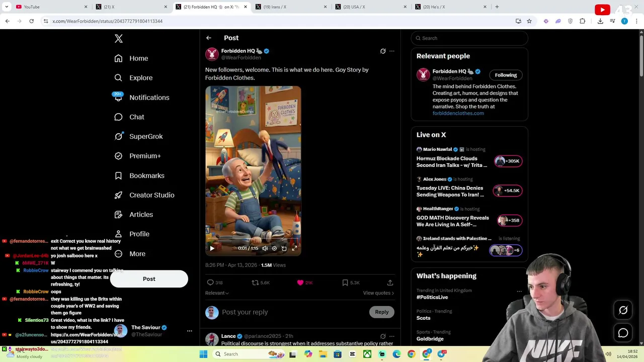Switch to the Irans / X tab
The height and width of the screenshot is (362, 644).
tap(290, 7)
